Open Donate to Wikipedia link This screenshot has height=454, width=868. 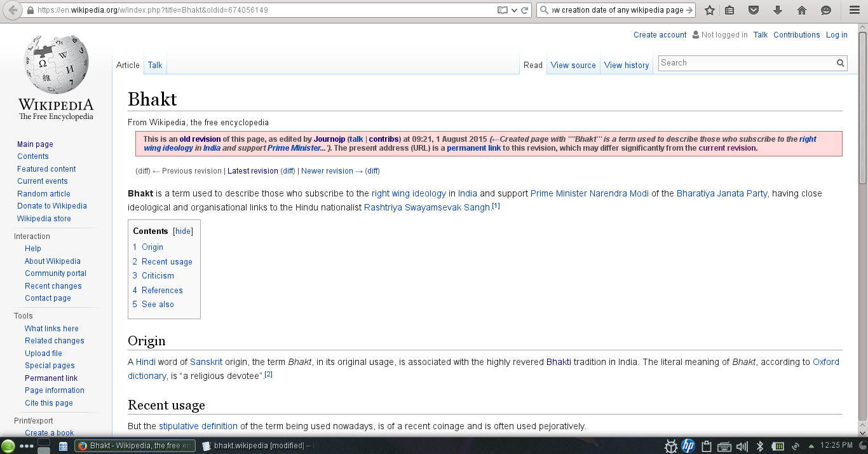click(x=52, y=206)
